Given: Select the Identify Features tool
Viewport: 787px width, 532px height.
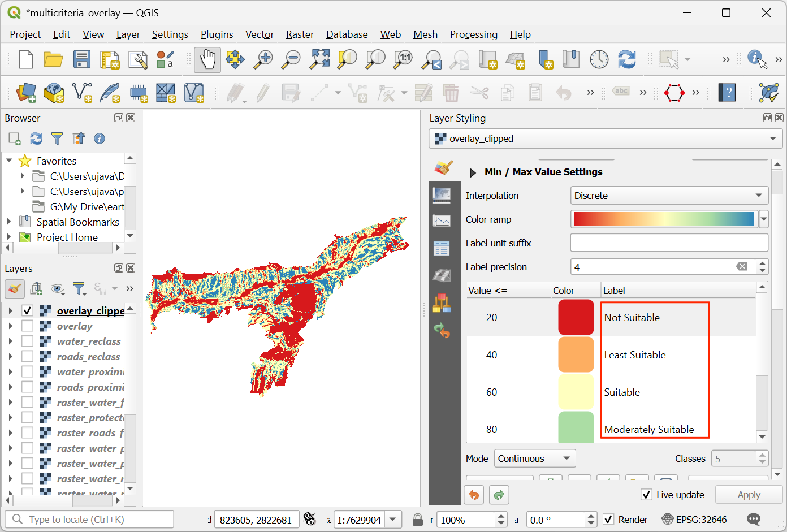Looking at the screenshot, I should 756,59.
